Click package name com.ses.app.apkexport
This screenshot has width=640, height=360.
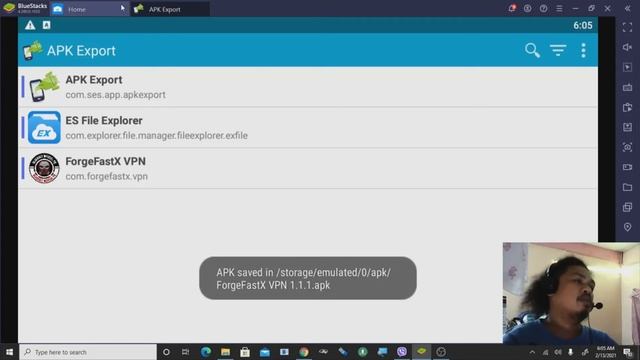point(116,95)
